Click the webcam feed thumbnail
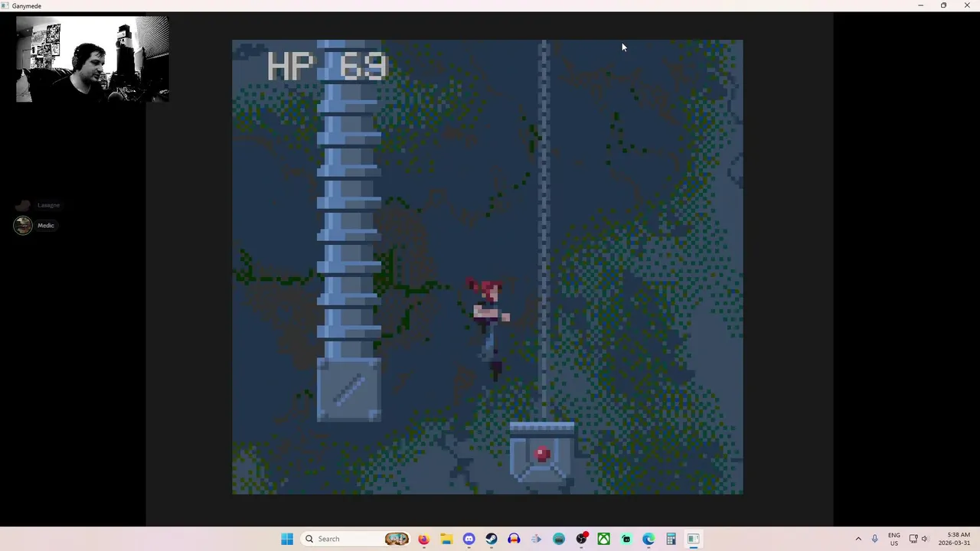The image size is (980, 551). point(93,59)
